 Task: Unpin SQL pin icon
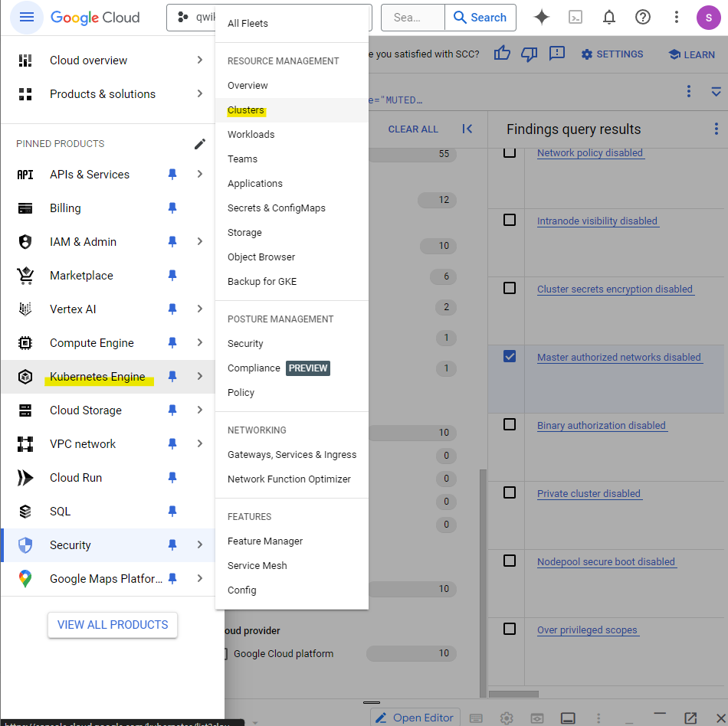click(172, 511)
